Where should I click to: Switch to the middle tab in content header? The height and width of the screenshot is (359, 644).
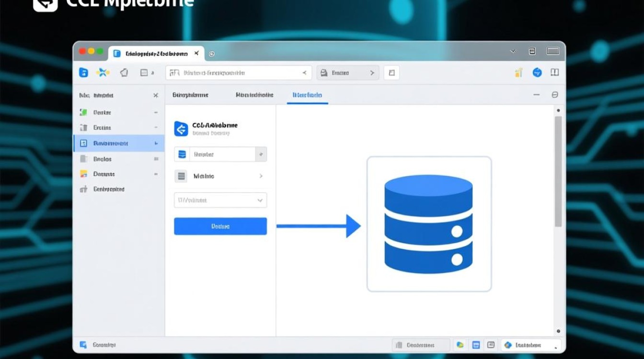tap(254, 95)
